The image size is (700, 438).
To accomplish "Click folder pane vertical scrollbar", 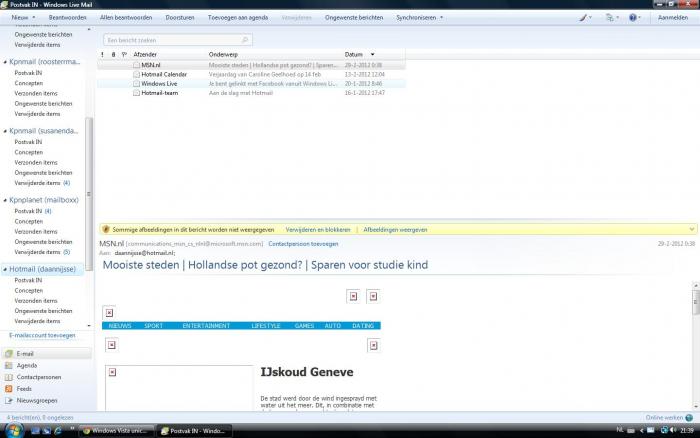I will point(89,194).
